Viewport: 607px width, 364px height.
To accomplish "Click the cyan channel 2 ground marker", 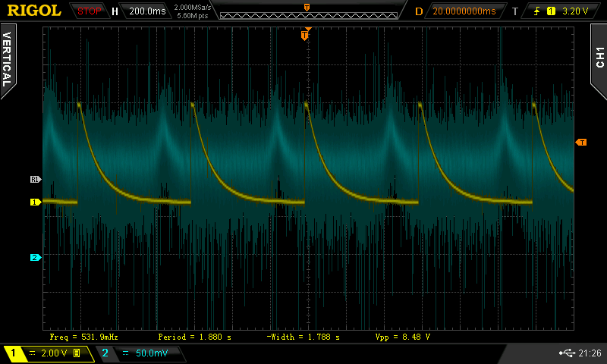I will (x=36, y=257).
